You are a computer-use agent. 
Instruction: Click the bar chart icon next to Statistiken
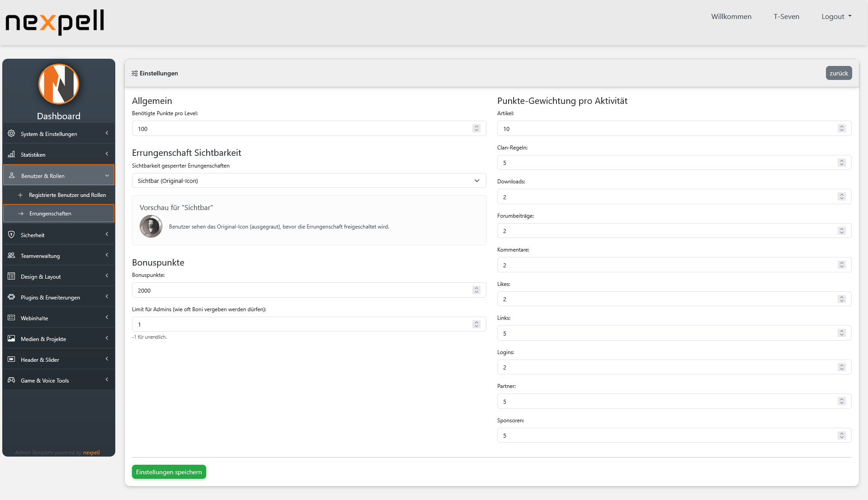coord(11,154)
